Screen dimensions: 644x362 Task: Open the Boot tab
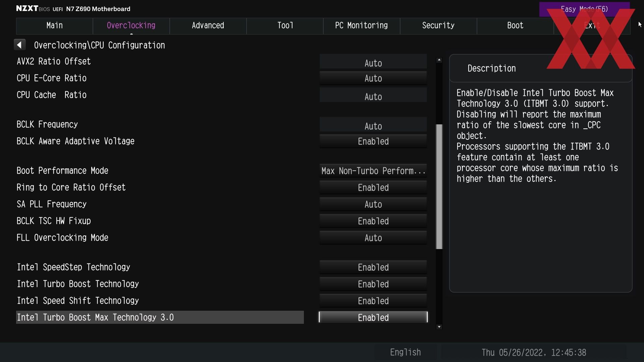(x=515, y=25)
